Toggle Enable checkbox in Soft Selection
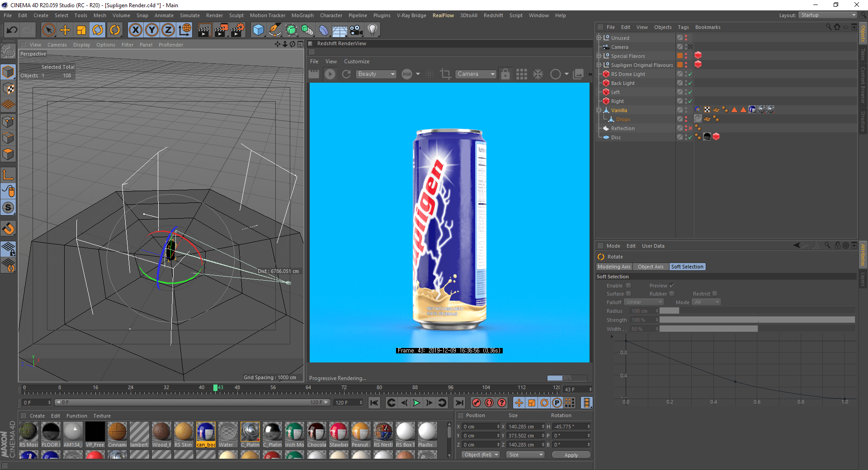The image size is (868, 470). click(628, 286)
